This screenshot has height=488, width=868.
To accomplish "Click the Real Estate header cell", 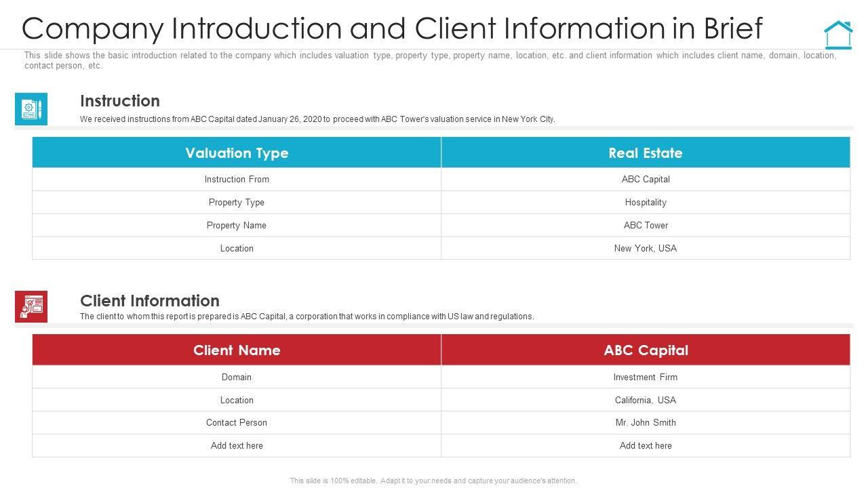I will coord(645,153).
